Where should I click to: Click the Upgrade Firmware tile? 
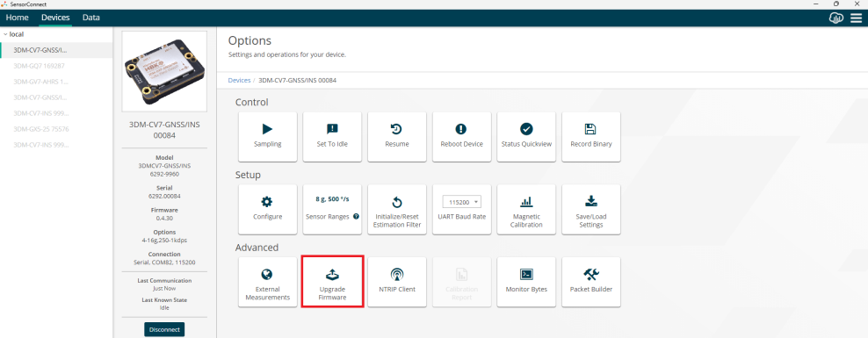332,282
